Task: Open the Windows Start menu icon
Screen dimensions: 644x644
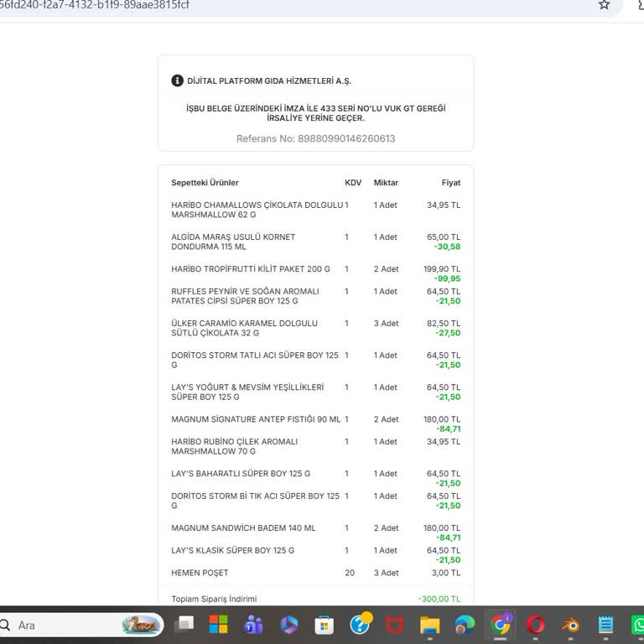Action: [x=218, y=625]
